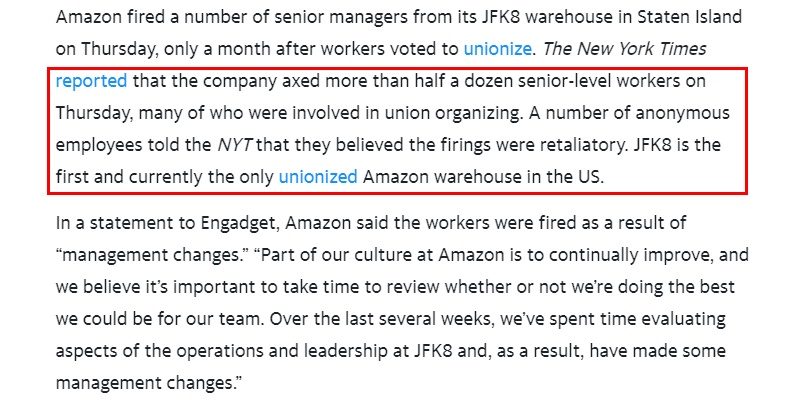Open the "unionized" hyperlink
The width and height of the screenshot is (800, 400).
318,177
